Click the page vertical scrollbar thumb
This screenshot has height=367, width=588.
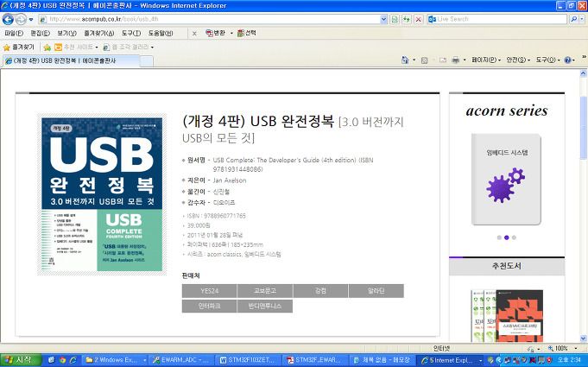click(584, 128)
